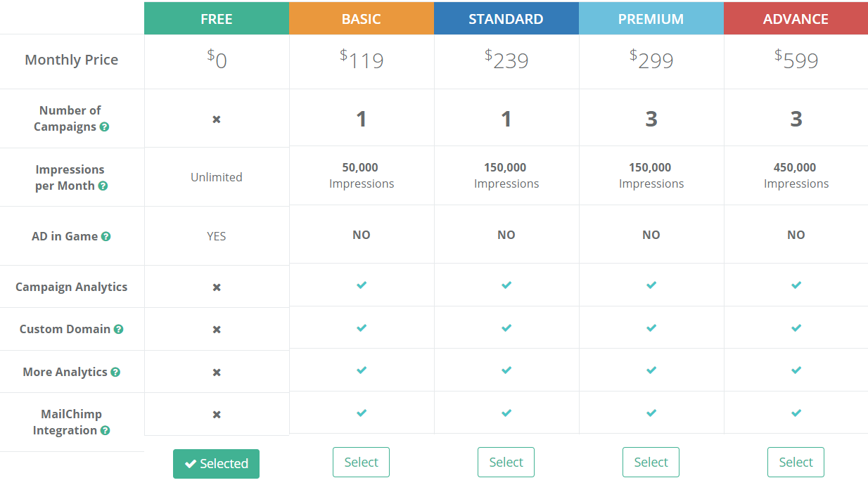Click the blue STANDARD plan header

(x=506, y=19)
